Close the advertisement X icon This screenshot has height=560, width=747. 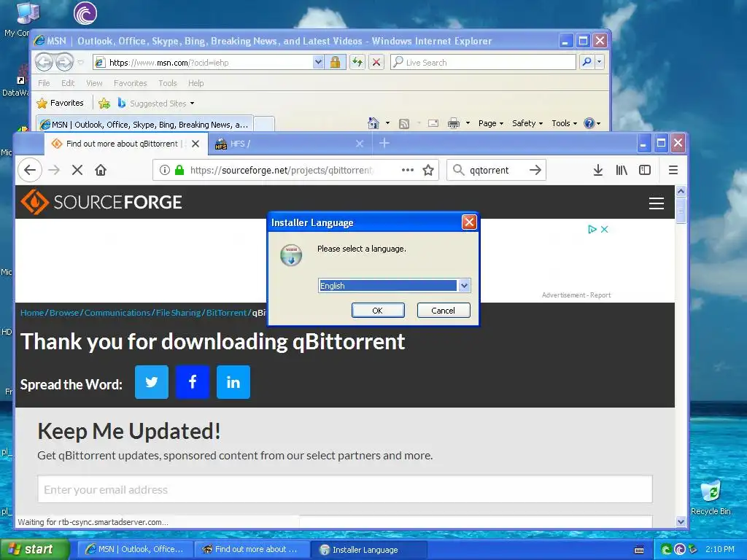pyautogui.click(x=605, y=230)
